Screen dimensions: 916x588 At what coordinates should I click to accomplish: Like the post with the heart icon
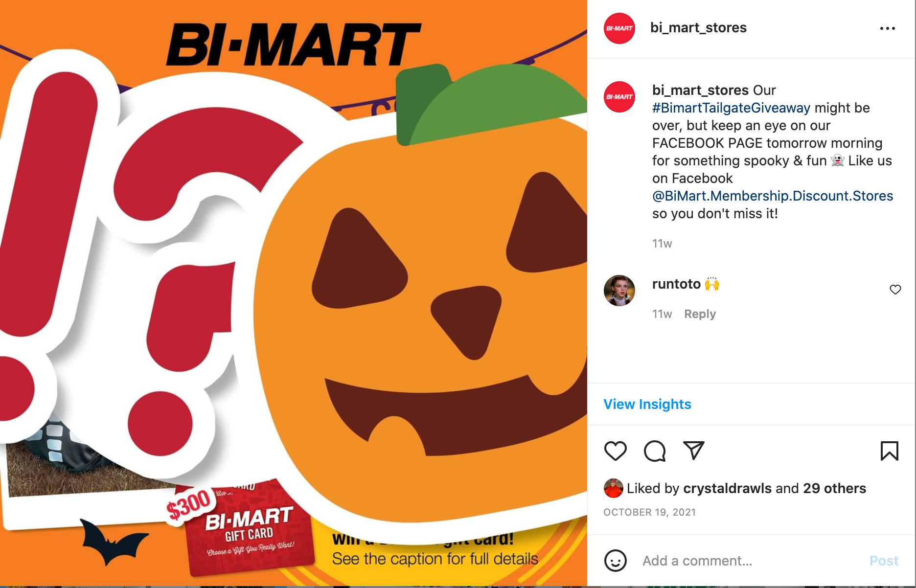click(x=615, y=451)
